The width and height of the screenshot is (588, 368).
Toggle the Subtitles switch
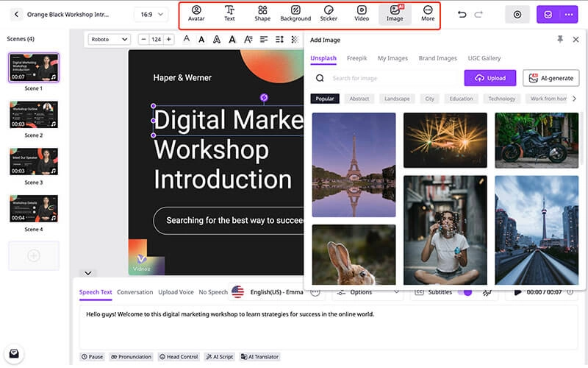tap(464, 292)
